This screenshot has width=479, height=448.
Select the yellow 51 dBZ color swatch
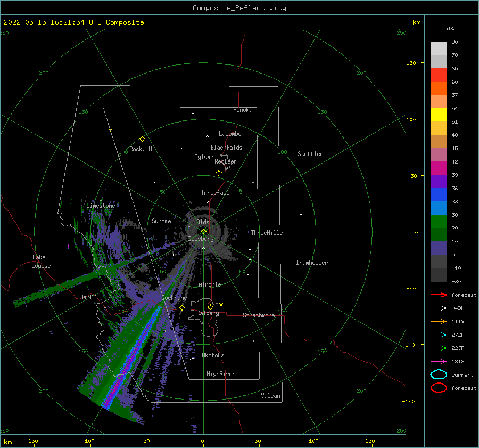tap(439, 115)
